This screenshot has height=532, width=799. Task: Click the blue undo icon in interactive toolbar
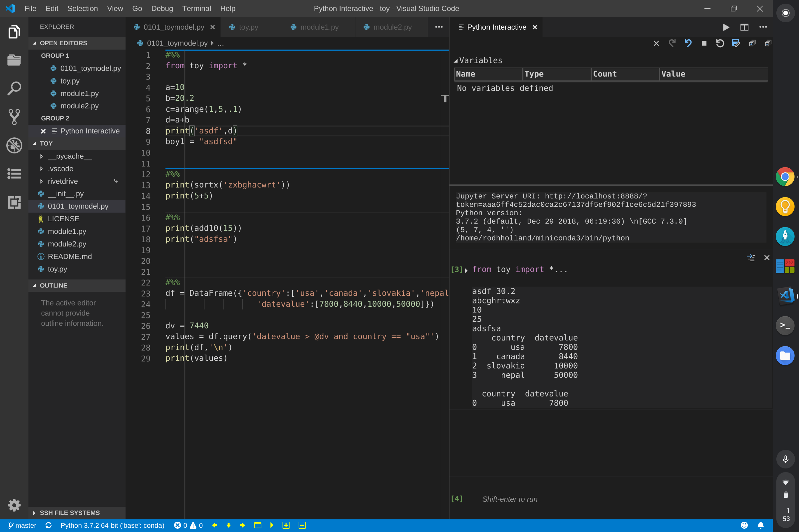688,43
